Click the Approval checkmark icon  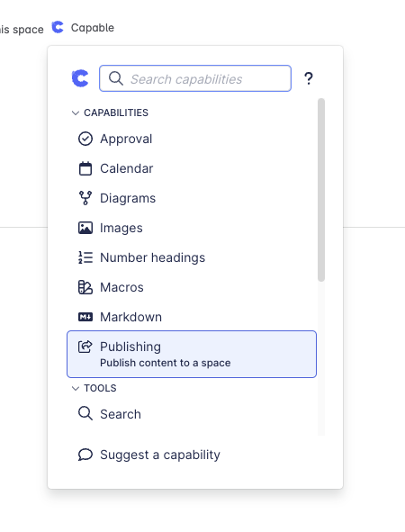[x=85, y=139]
